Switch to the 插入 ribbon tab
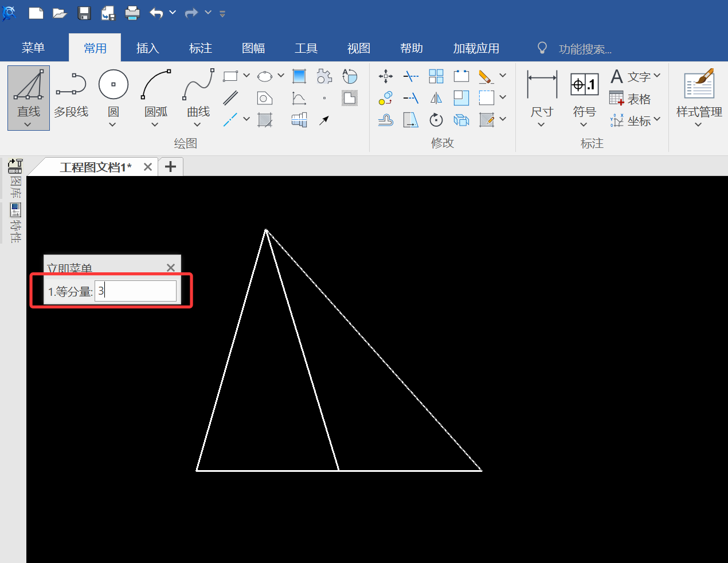Screen dimensions: 728x563 [147, 48]
